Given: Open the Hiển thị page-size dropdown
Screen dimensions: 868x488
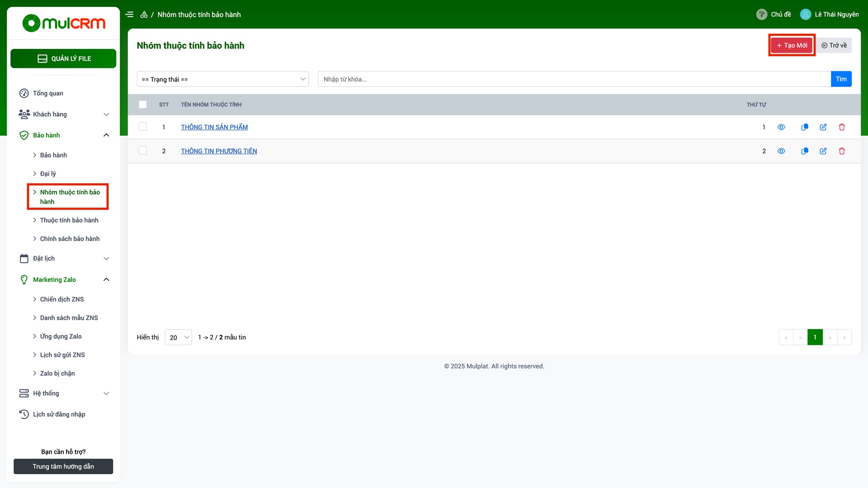Looking at the screenshot, I should click(179, 337).
